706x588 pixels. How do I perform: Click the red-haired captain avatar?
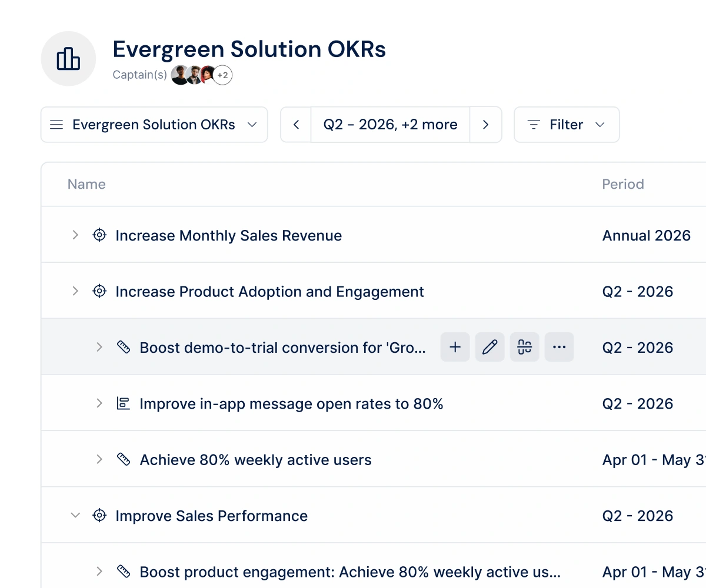point(208,75)
